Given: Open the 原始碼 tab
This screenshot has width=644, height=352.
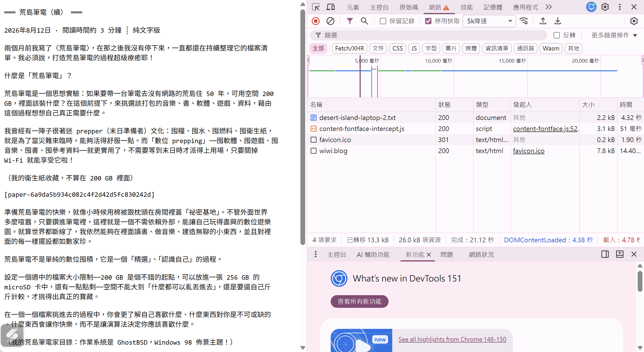Looking at the screenshot, I should point(409,7).
